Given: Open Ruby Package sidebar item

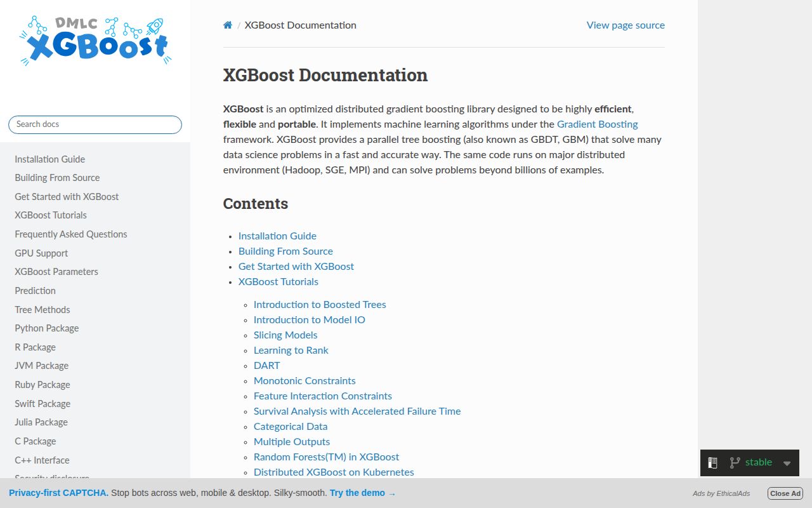Looking at the screenshot, I should (x=43, y=385).
